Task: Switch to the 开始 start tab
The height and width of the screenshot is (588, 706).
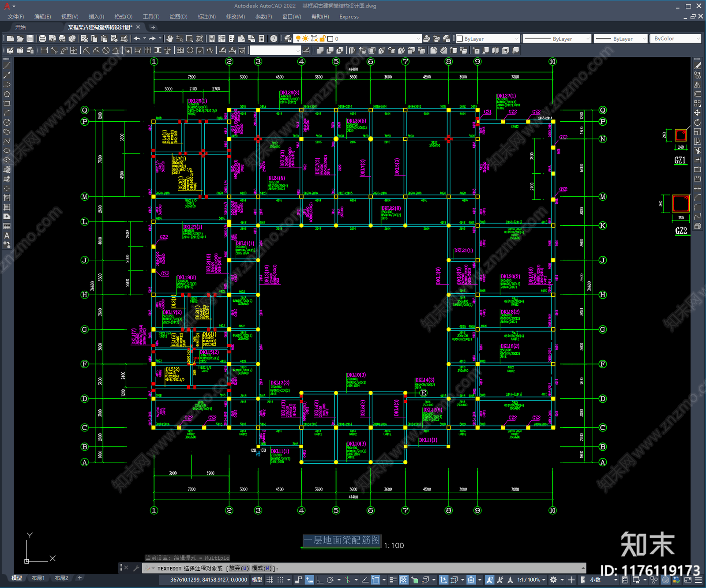Action: click(x=20, y=27)
